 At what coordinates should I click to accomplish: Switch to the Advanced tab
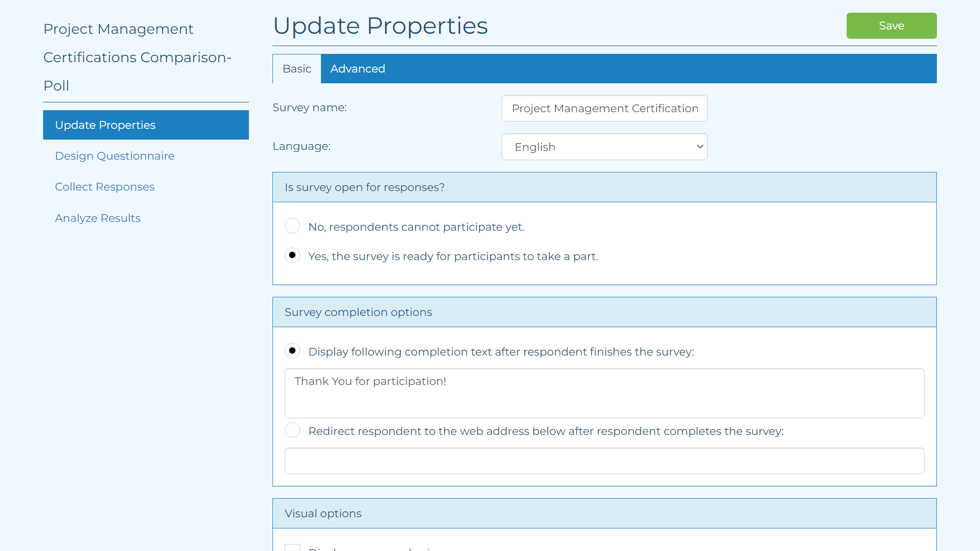click(357, 69)
